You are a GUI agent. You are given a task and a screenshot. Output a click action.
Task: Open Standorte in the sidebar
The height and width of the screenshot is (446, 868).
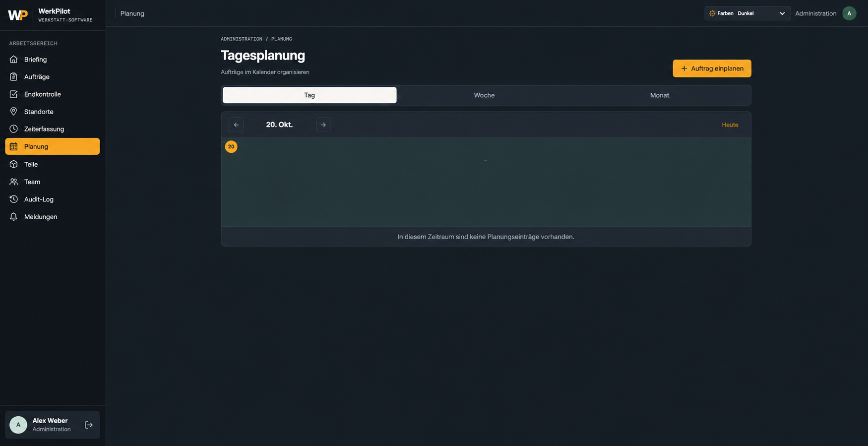pyautogui.click(x=52, y=112)
